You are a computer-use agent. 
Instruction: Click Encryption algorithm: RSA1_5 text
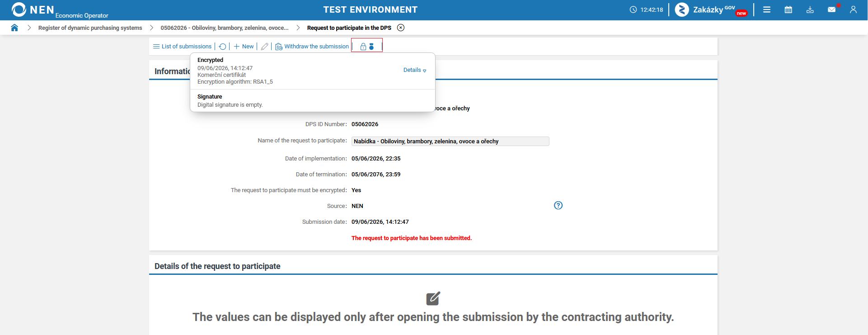[235, 82]
